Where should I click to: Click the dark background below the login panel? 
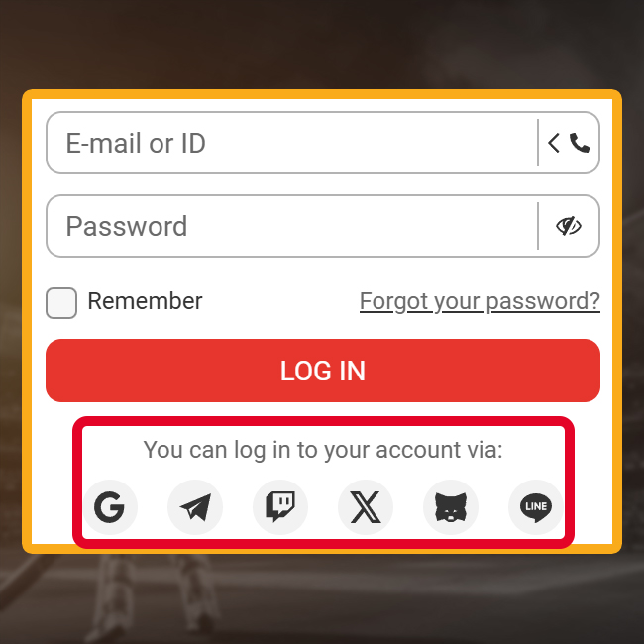[322, 599]
